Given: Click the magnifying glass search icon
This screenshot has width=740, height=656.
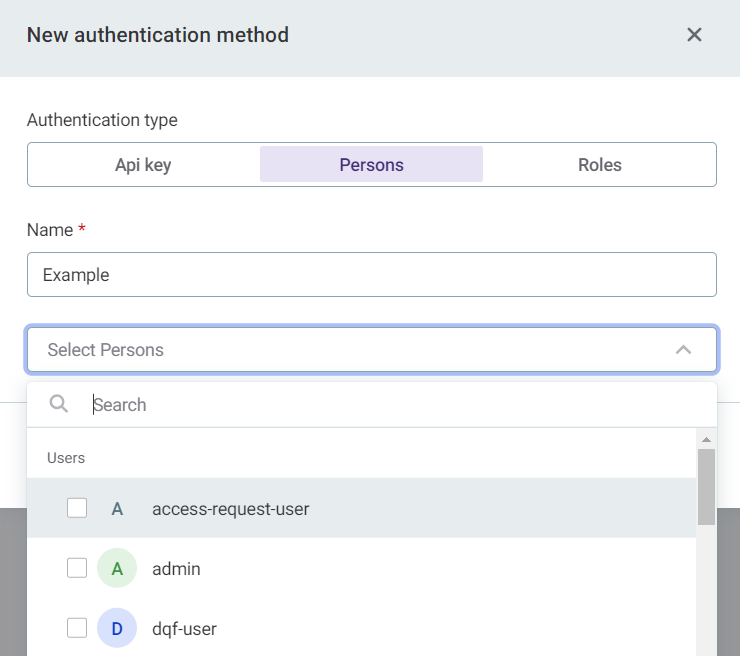Looking at the screenshot, I should coord(59,404).
